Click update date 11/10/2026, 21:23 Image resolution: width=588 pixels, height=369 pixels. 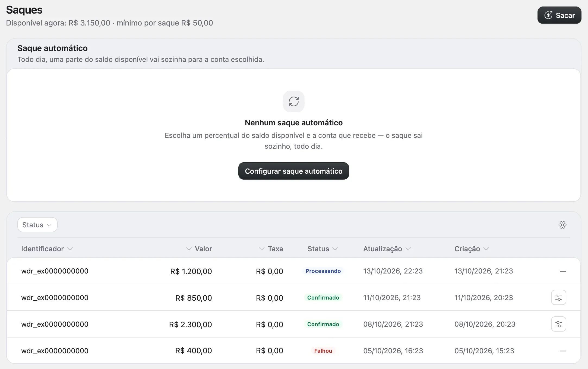coord(392,297)
